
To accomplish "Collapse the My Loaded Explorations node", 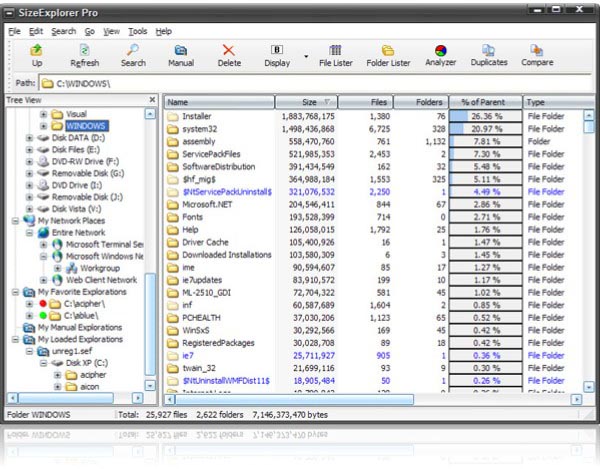I will (x=15, y=340).
